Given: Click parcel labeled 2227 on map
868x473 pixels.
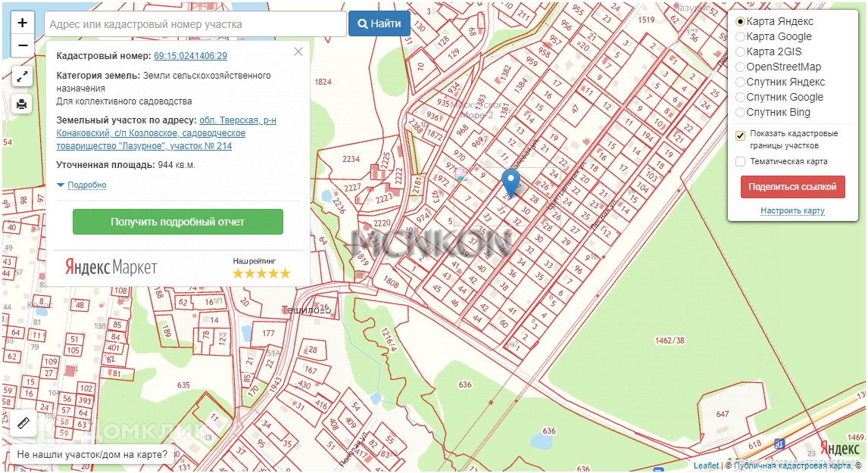Looking at the screenshot, I should pos(352,188).
